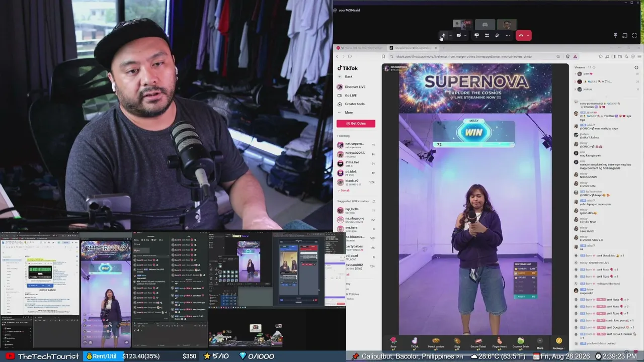This screenshot has width=644, height=362.
Task: Open ns_stageone suggested LIVE creator
Action: click(356, 219)
